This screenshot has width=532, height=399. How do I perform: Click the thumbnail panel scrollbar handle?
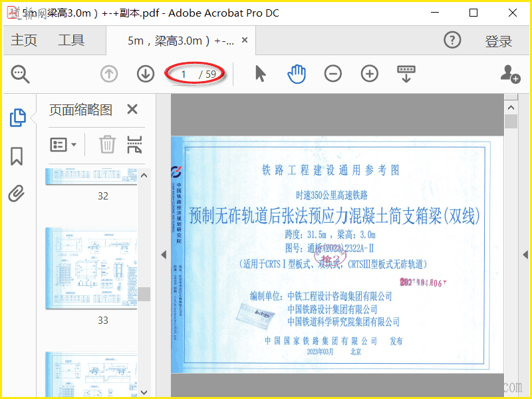[144, 294]
